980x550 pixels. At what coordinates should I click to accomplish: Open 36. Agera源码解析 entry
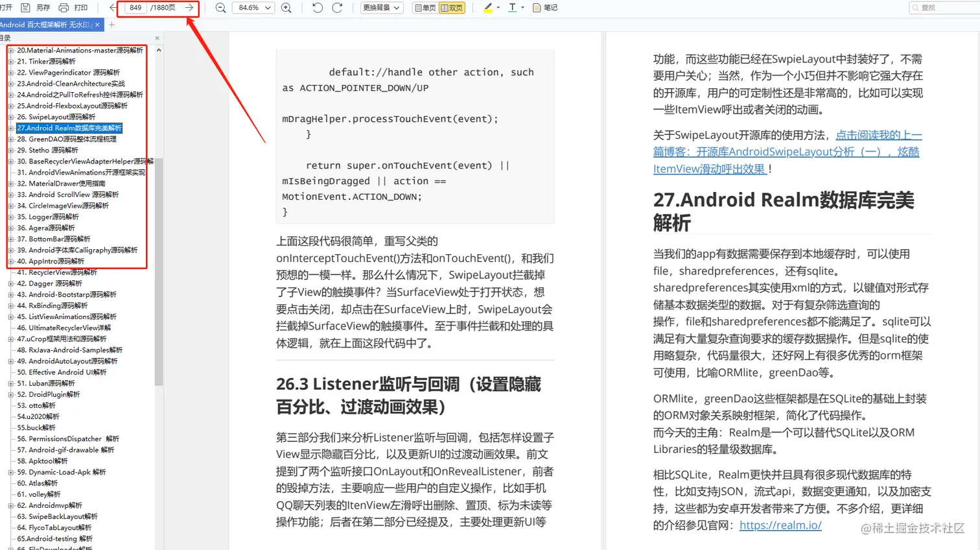(46, 228)
